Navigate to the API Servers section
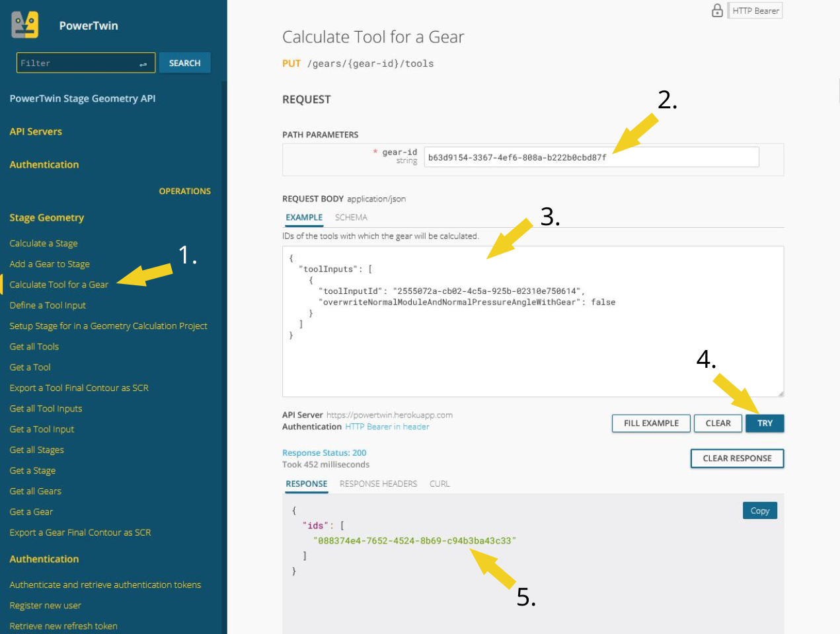 36,131
